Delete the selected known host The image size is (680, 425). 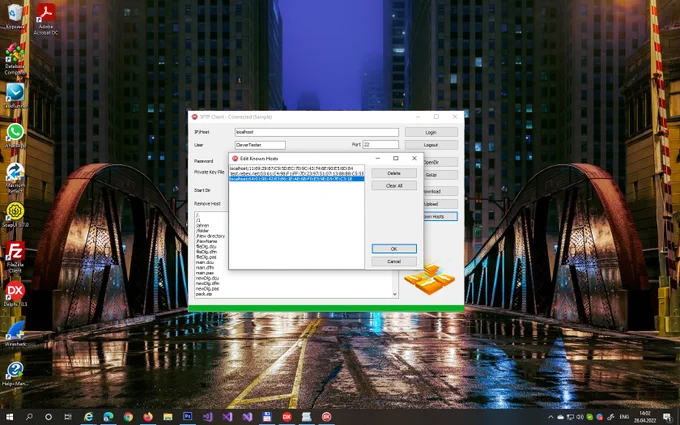coord(394,173)
